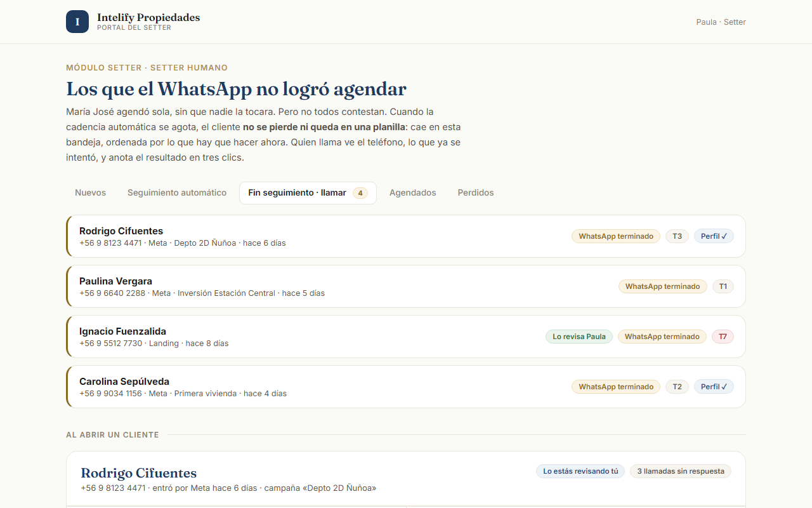Click MÓDULO SETTER · SETTER HUMANO label
Image resolution: width=812 pixels, height=508 pixels.
pyautogui.click(x=147, y=67)
